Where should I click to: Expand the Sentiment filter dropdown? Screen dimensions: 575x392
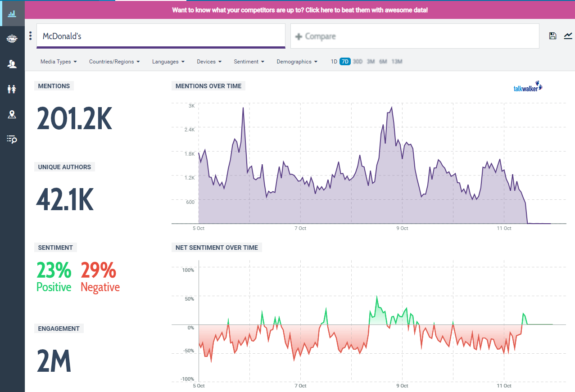pyautogui.click(x=249, y=62)
